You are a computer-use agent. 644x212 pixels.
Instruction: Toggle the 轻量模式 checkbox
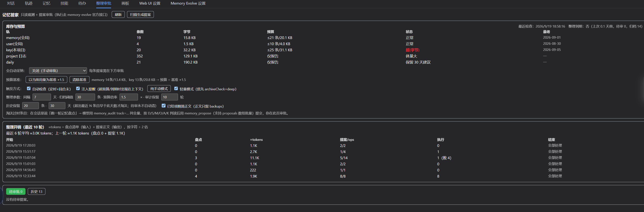176,88
